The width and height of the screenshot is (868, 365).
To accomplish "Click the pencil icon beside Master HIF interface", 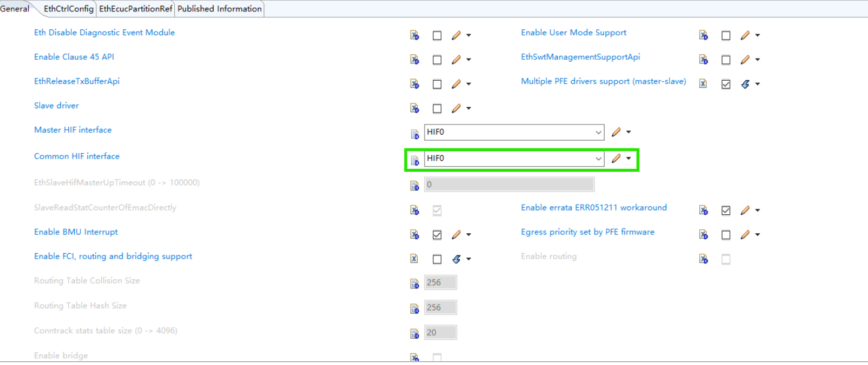I will (x=617, y=132).
